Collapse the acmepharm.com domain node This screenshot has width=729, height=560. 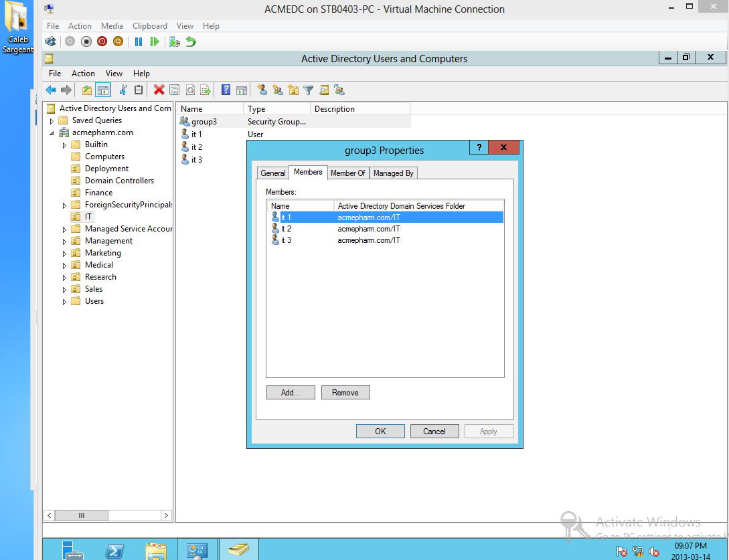point(52,133)
